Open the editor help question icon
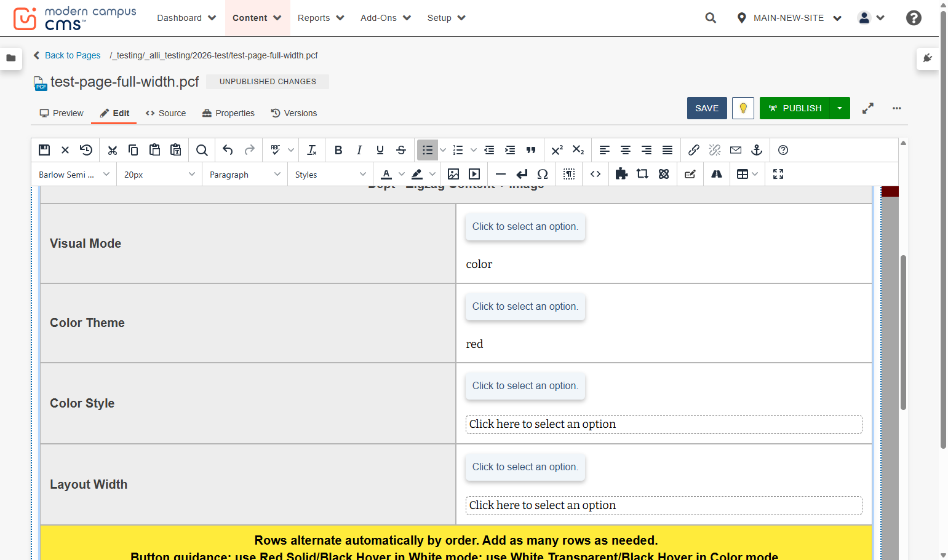Screen dimensions: 948x560 [x=783, y=150]
